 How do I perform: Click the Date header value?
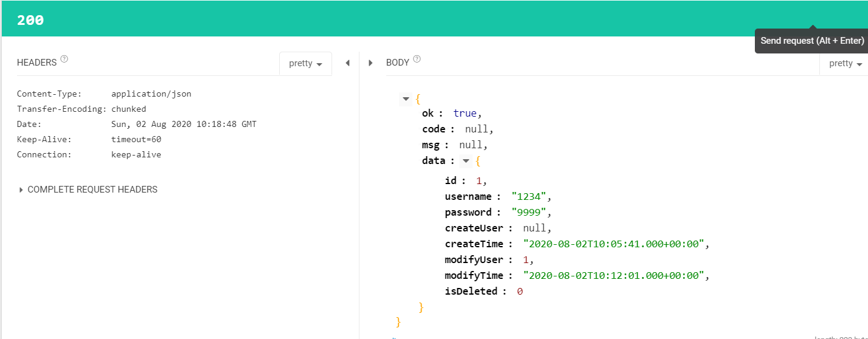(x=184, y=125)
